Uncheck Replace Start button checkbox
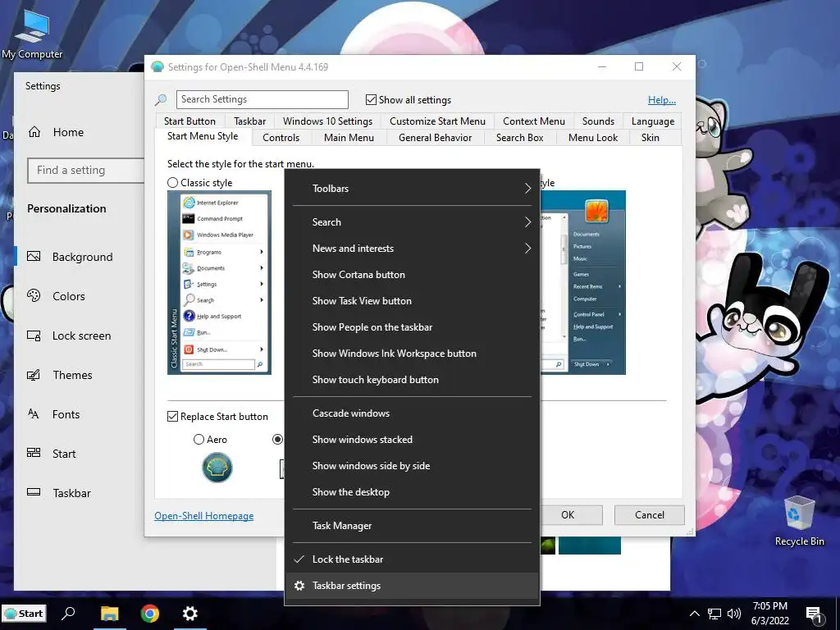The width and height of the screenshot is (840, 630). coord(172,416)
